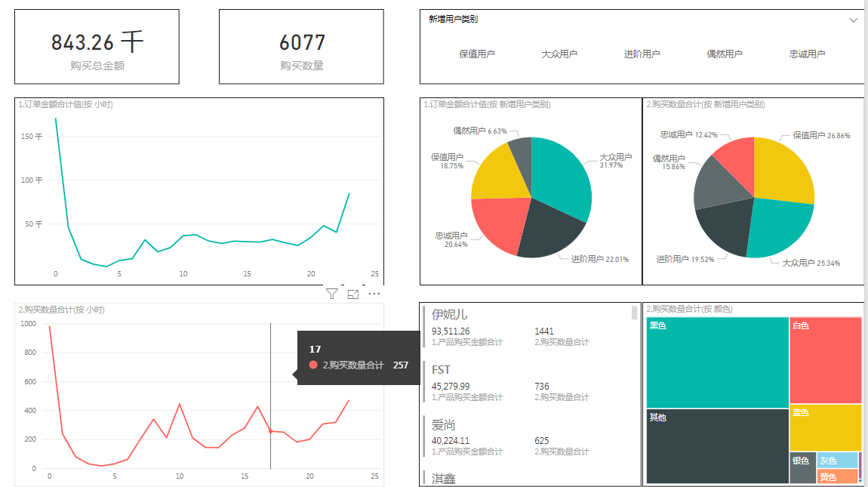Viewport: 868px width, 487px height.
Task: Click the 2.购买数量合计(按 新增用户类别) pie title
Action: [705, 104]
